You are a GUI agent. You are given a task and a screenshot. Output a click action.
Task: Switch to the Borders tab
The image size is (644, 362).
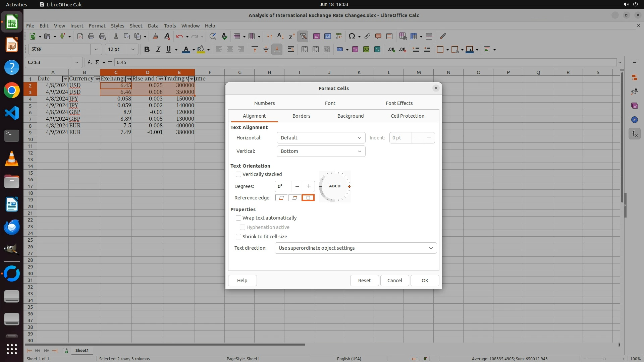(x=301, y=116)
